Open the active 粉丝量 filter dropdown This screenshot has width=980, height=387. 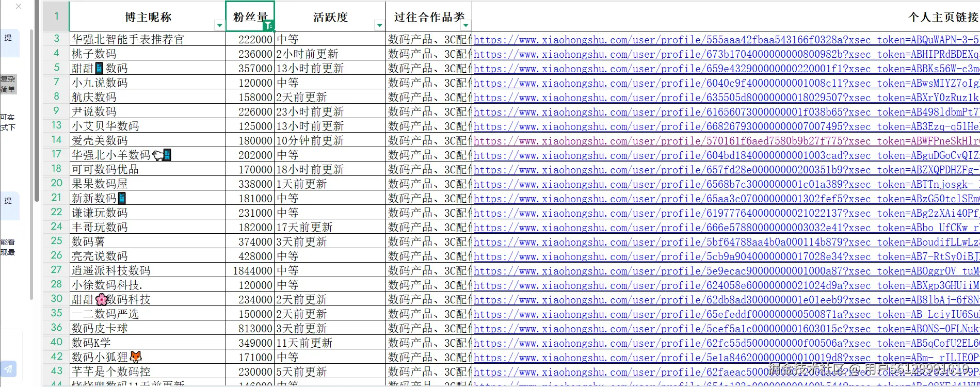click(268, 25)
